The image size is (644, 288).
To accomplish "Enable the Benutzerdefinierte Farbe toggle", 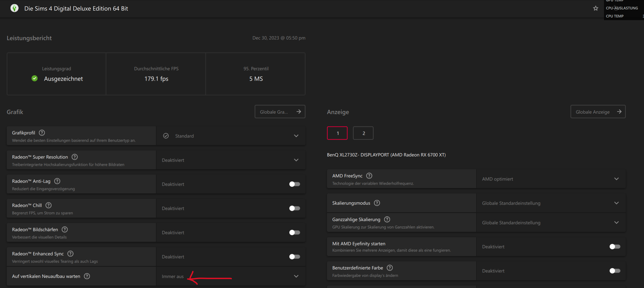I will pyautogui.click(x=615, y=271).
